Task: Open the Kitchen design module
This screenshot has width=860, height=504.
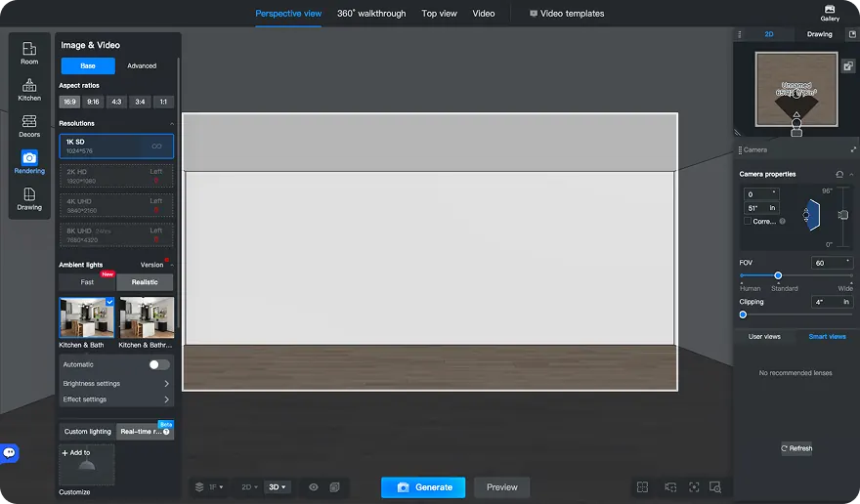Action: pos(29,90)
